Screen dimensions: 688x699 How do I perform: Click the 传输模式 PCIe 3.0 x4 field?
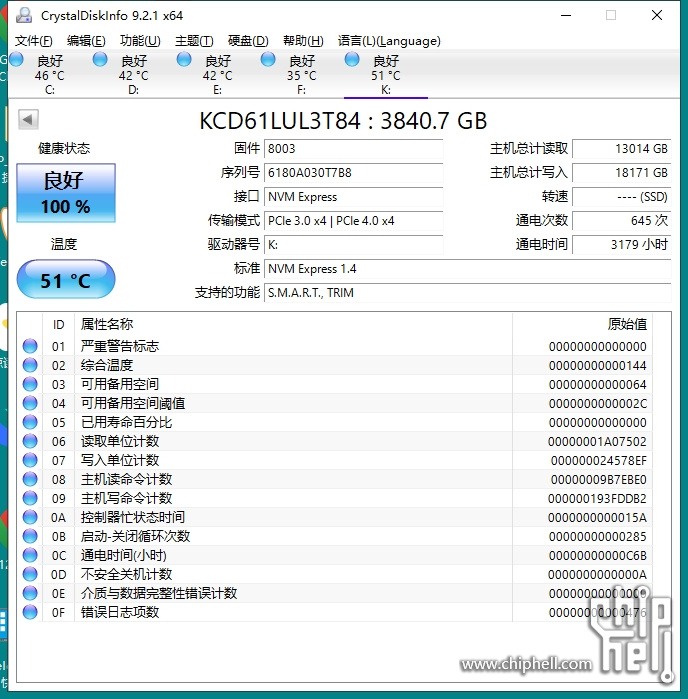[x=354, y=221]
